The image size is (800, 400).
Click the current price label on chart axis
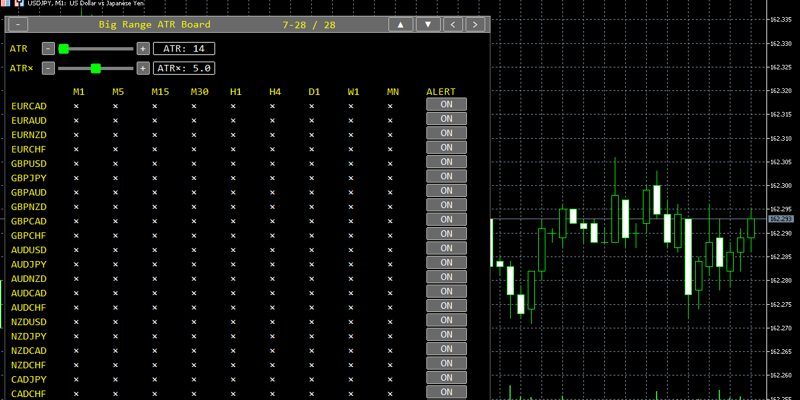[781, 219]
